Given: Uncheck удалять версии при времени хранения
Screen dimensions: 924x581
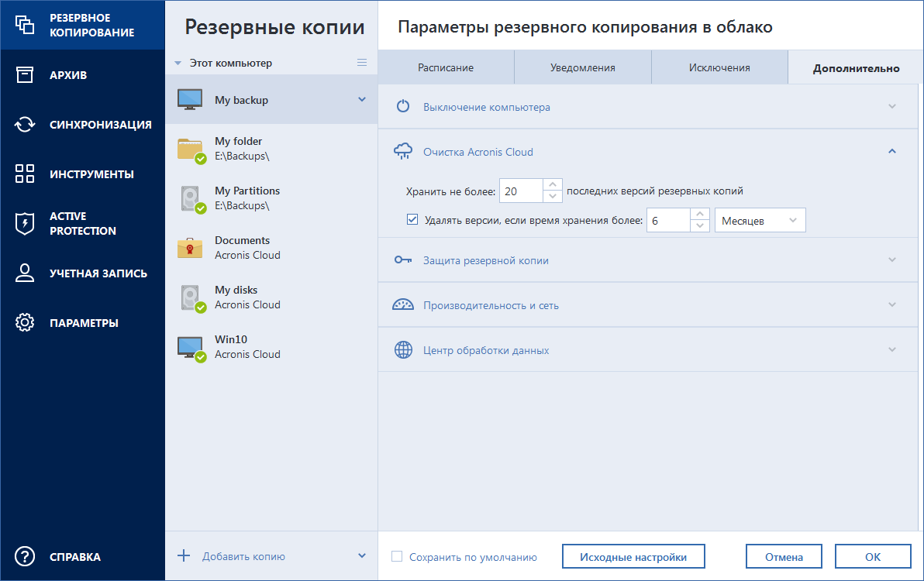Looking at the screenshot, I should 412,219.
